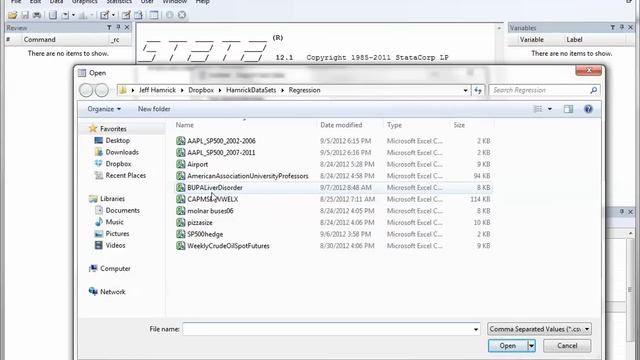This screenshot has width=640, height=360.
Task: Open the Data Editor toolbar icon
Action: pos(126,15)
